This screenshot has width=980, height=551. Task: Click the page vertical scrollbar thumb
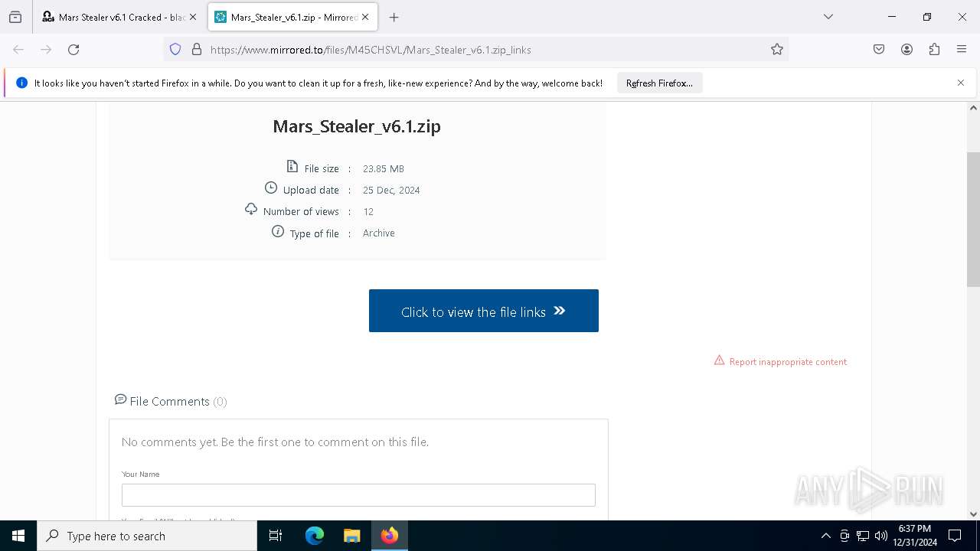tap(974, 220)
